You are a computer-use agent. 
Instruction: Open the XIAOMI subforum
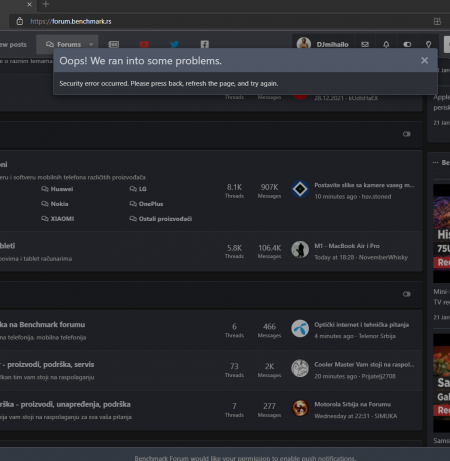62,219
